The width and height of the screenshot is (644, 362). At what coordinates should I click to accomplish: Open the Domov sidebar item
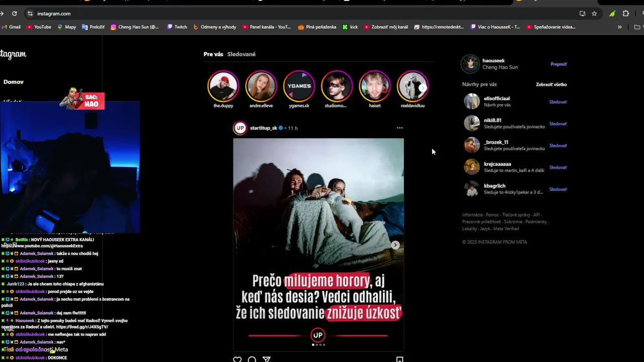click(14, 82)
